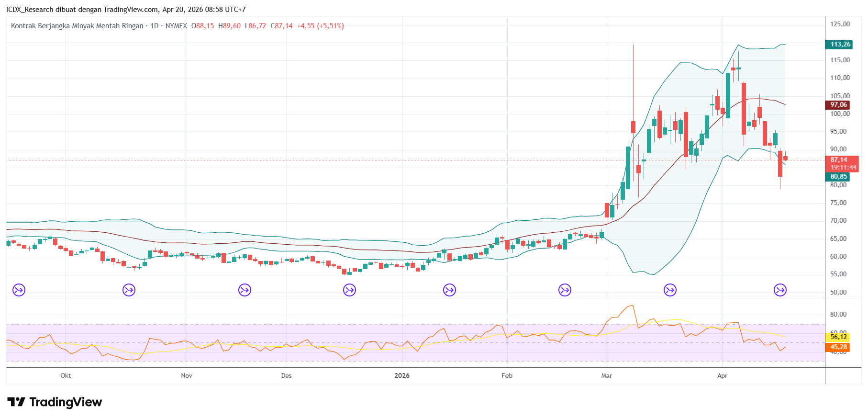Click the contract rollover marker left of Okt
Viewport: 868px width, 420px height.
[x=19, y=290]
